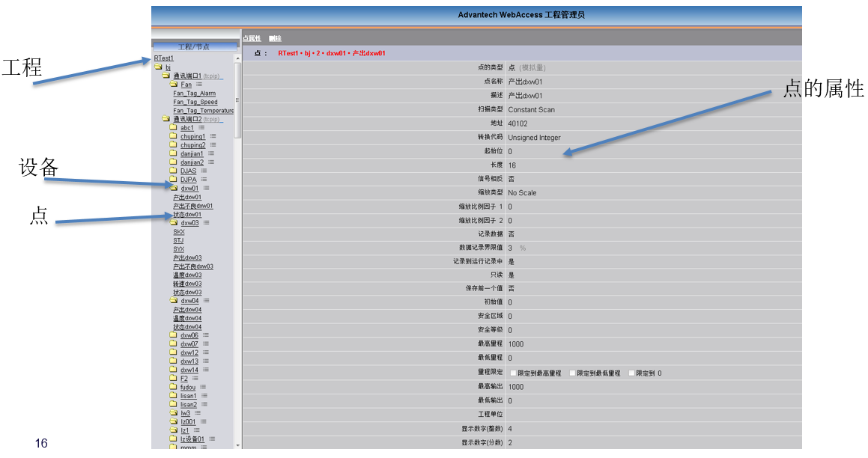Open the tag list icon beside dxw01
The image size is (868, 458).
[x=206, y=188]
